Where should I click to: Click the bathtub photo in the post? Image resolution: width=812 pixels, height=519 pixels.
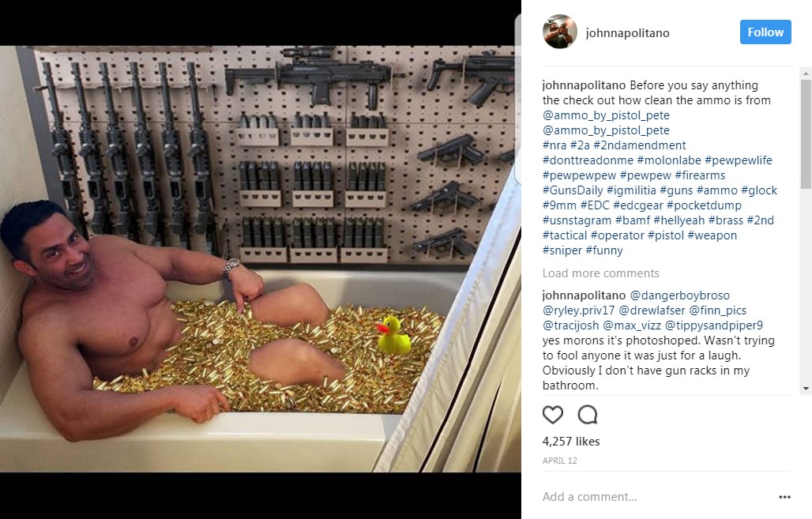[261, 259]
